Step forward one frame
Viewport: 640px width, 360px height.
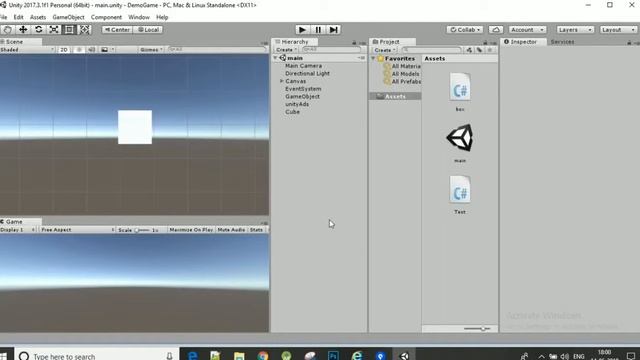click(x=333, y=30)
